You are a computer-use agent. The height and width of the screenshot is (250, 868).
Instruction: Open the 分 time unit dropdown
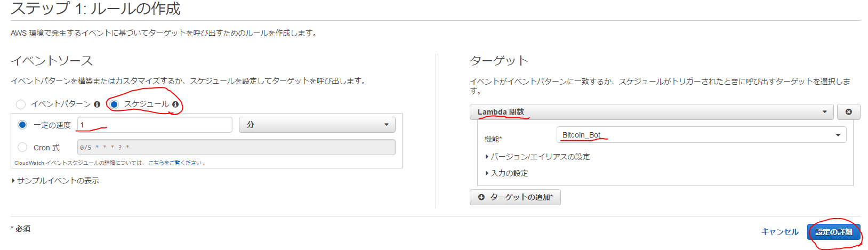(x=317, y=125)
